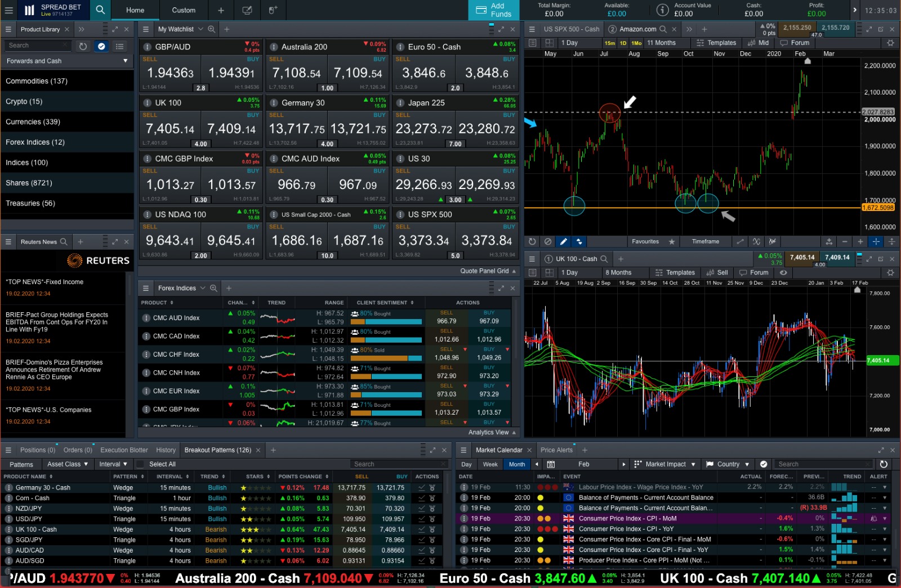Click the account info icon beside Account Value

pyautogui.click(x=663, y=10)
